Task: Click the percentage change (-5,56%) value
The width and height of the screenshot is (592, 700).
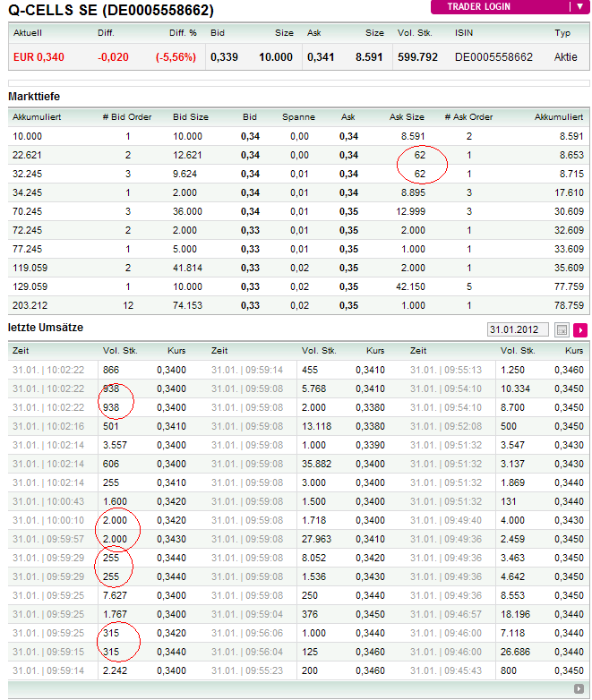Action: point(176,56)
